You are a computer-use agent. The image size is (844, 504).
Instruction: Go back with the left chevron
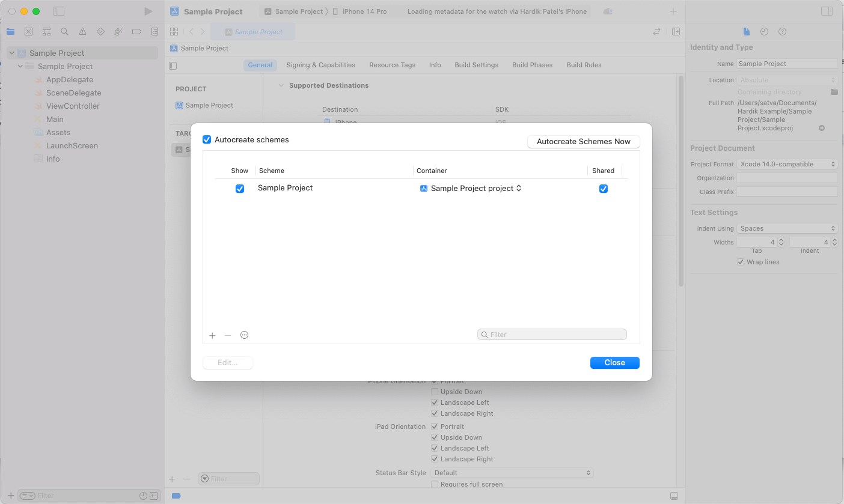191,32
